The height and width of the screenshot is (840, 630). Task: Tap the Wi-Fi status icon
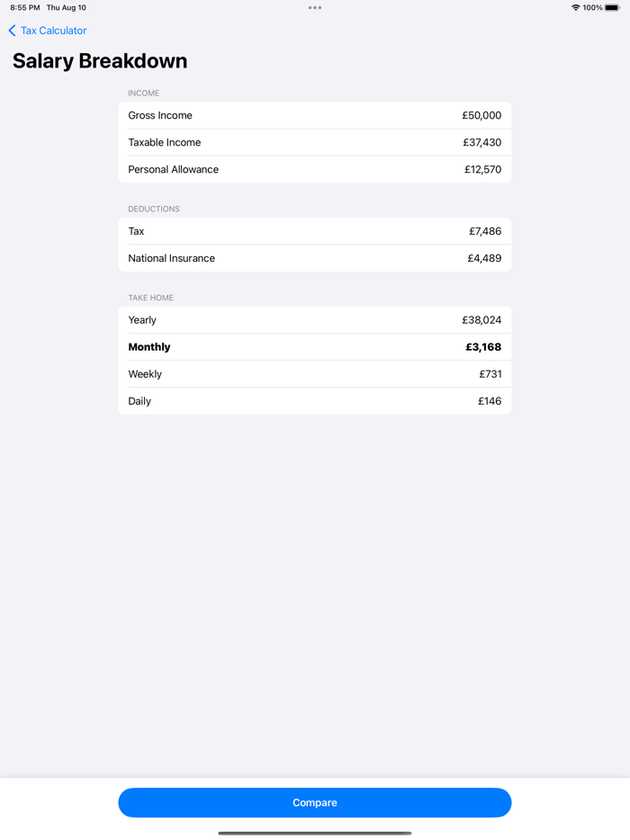pyautogui.click(x=577, y=7)
